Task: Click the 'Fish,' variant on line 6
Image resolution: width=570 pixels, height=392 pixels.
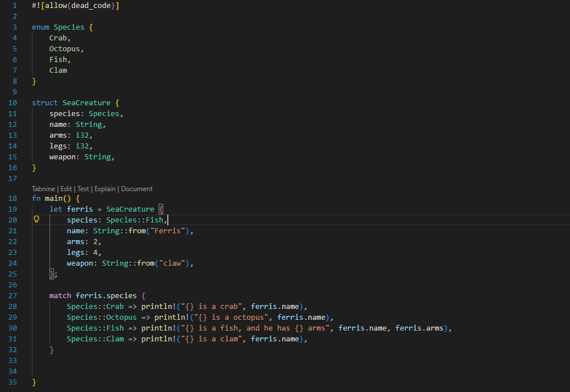Action: (x=60, y=60)
